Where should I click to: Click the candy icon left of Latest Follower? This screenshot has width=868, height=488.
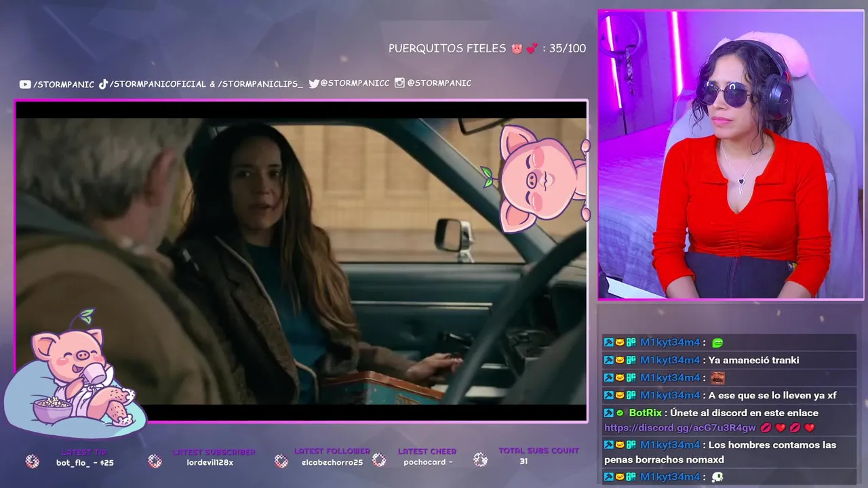(281, 461)
